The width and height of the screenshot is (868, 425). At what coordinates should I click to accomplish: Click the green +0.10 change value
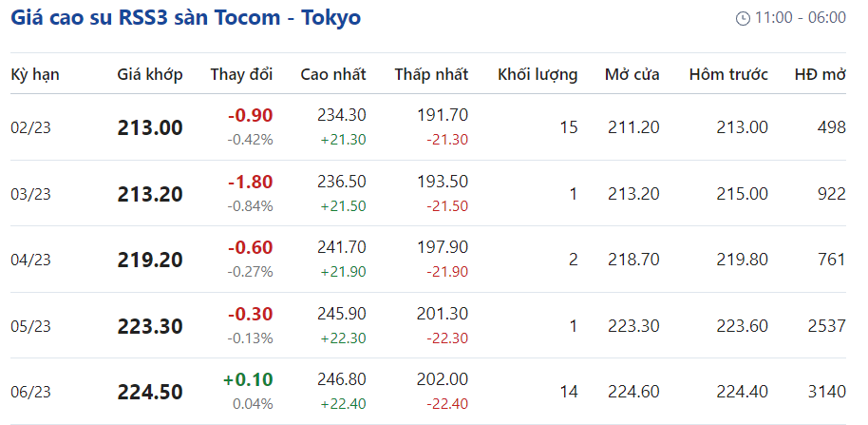tap(248, 379)
